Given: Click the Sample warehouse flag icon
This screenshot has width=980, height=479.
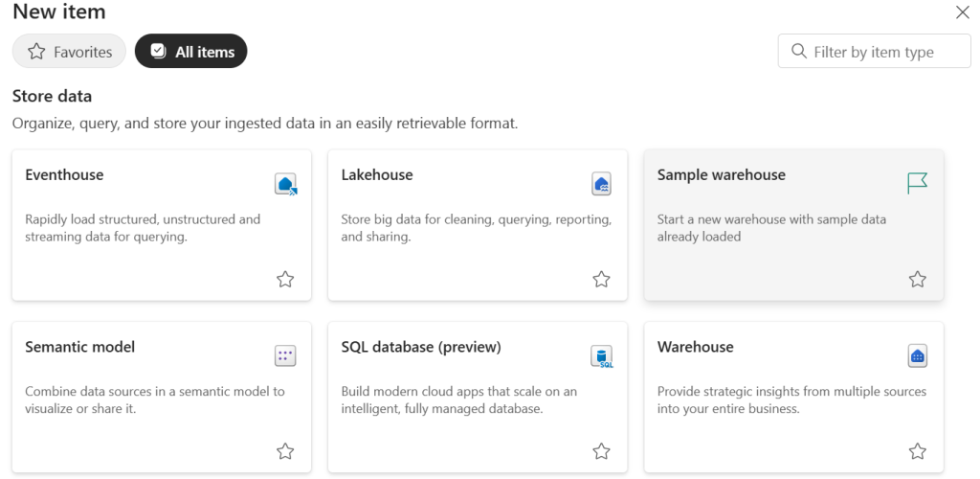Looking at the screenshot, I should tap(917, 183).
